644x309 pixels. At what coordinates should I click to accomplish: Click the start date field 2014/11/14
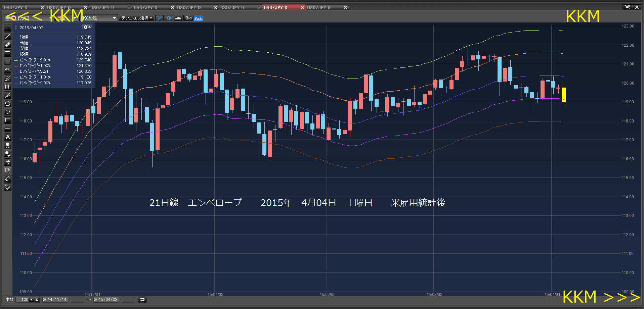(x=55, y=300)
